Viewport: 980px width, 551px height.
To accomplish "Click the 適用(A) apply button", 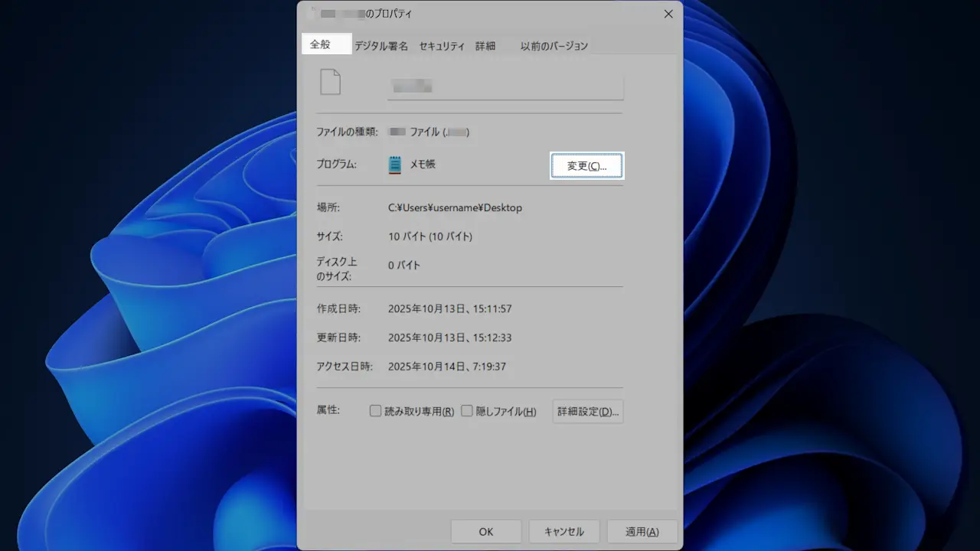I will (642, 532).
